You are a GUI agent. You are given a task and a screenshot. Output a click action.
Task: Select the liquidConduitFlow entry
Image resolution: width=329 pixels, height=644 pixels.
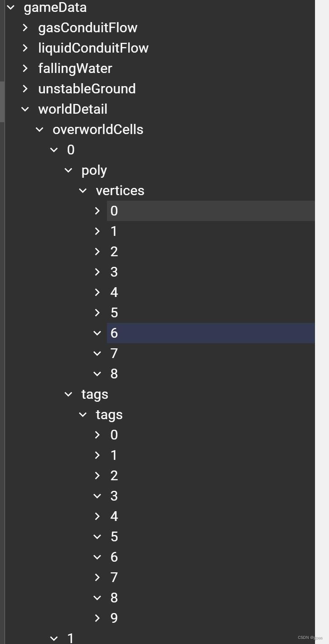[93, 48]
